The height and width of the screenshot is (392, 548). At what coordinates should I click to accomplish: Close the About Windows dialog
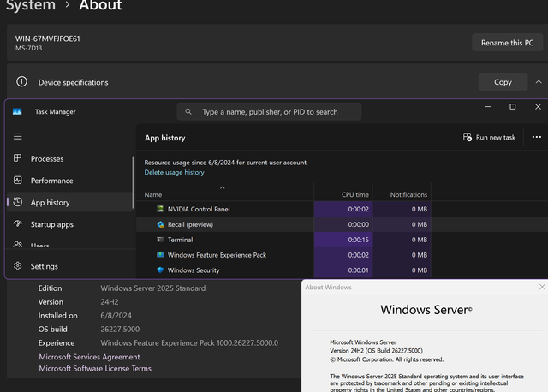click(x=542, y=287)
